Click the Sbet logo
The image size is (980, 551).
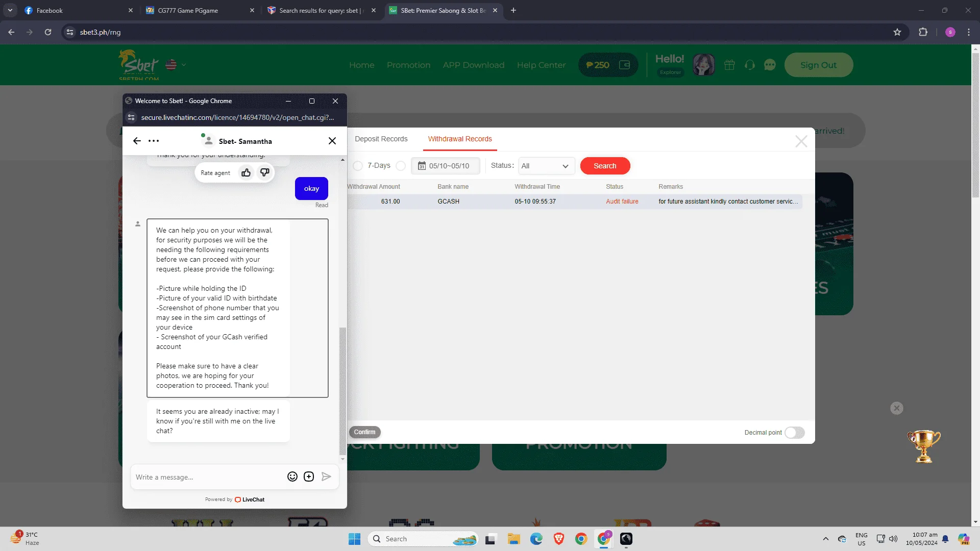click(139, 65)
